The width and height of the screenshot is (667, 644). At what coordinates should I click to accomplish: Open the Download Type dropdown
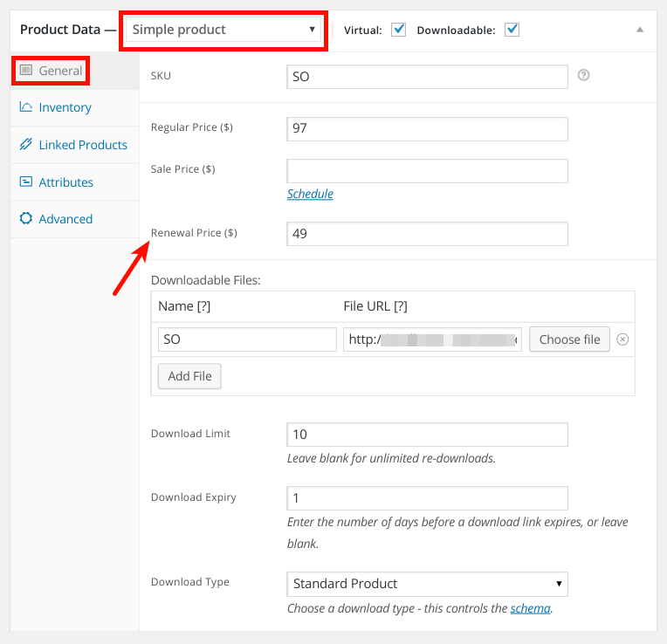pos(427,584)
